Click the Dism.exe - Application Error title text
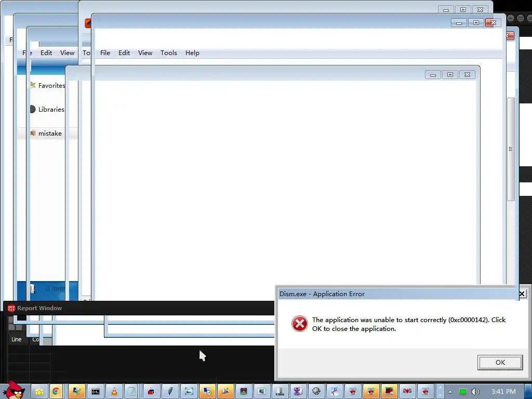This screenshot has width=532, height=399. click(x=322, y=294)
